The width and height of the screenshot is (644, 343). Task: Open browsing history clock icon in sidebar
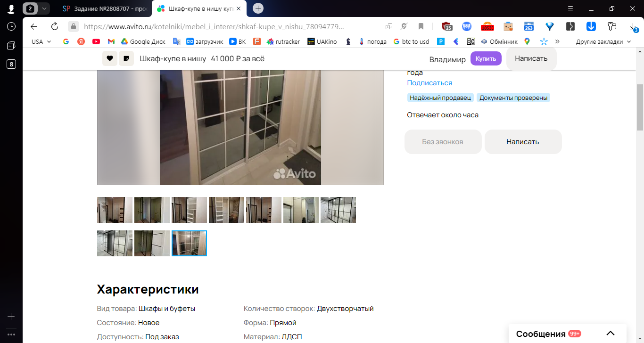click(11, 26)
